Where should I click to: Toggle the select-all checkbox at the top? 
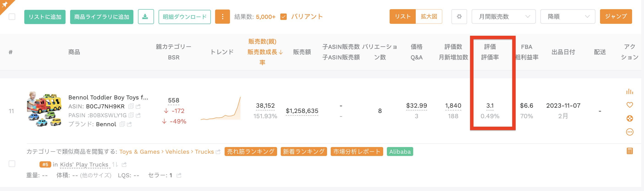click(x=12, y=17)
